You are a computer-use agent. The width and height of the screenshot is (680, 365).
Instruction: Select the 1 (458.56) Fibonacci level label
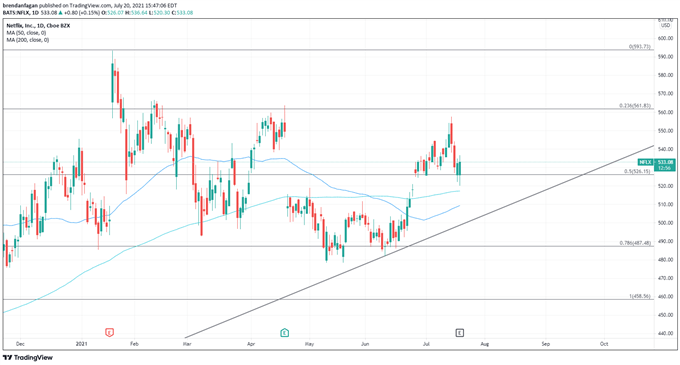pyautogui.click(x=640, y=297)
